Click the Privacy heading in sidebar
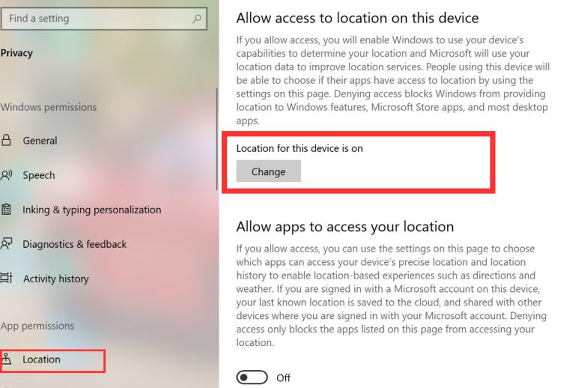The image size is (588, 388). (x=16, y=53)
